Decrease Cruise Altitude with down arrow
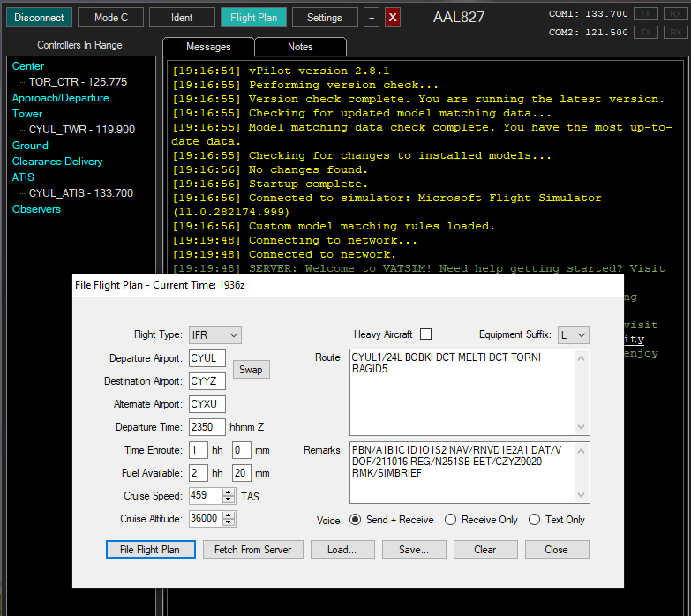Viewport: 691px width, 616px height. (x=229, y=522)
